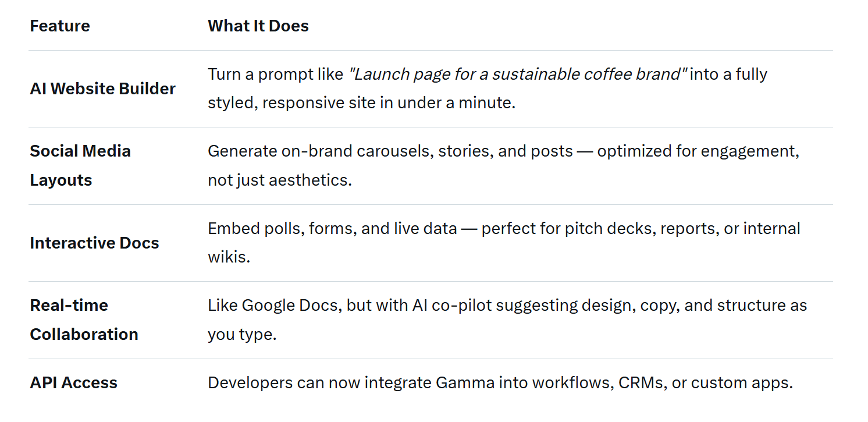Click the word "wikis."
The image size is (868, 422).
click(229, 257)
